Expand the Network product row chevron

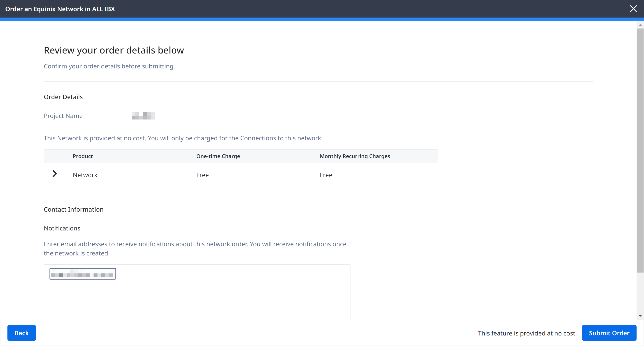coord(55,174)
